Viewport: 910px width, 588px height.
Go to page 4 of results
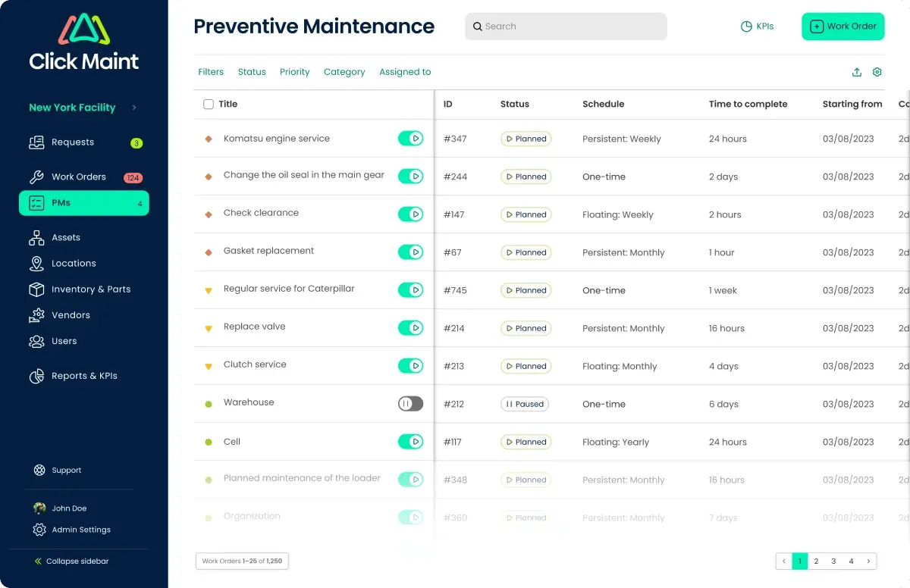point(851,561)
